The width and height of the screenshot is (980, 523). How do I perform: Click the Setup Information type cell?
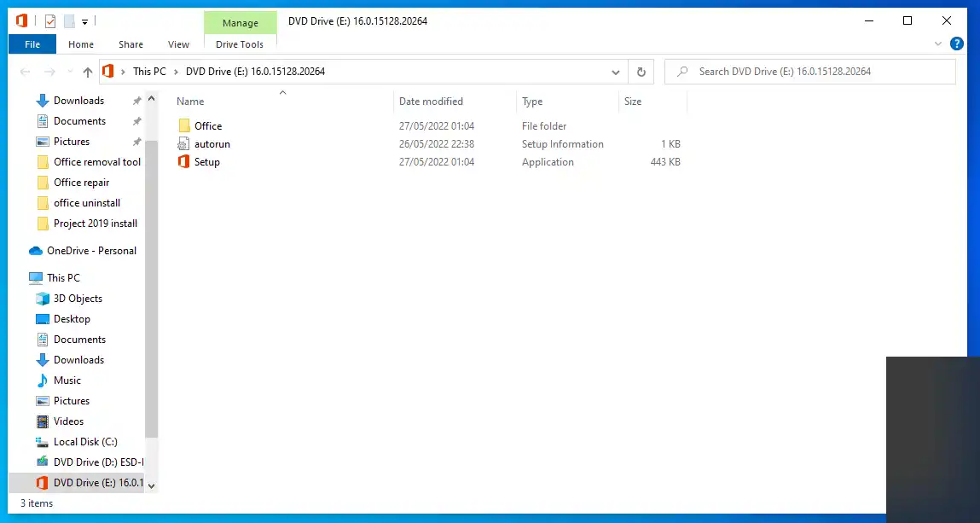pos(563,144)
